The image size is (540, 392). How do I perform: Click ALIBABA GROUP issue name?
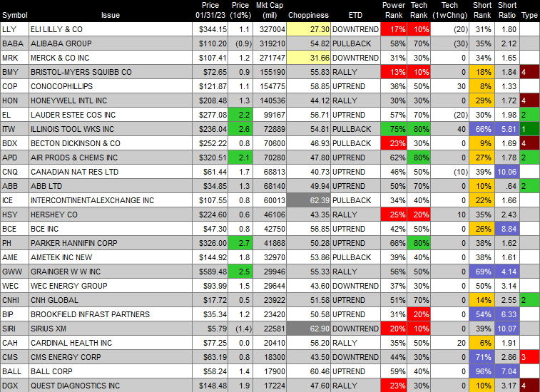point(61,43)
